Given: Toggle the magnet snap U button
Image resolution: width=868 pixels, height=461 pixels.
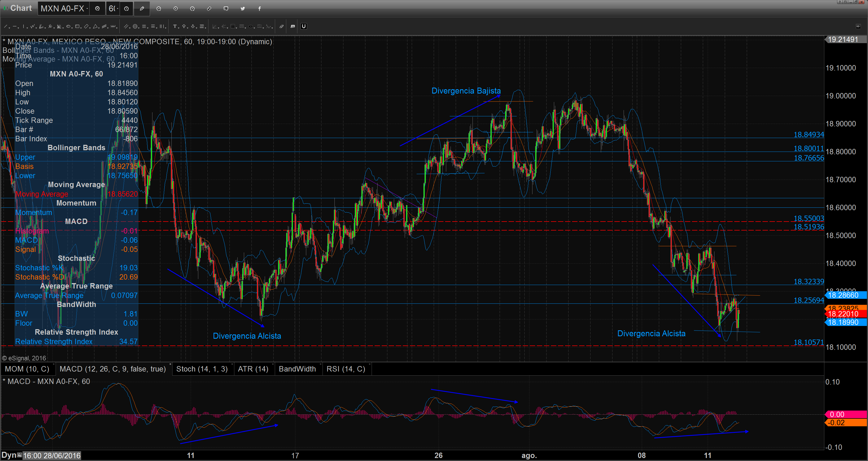Looking at the screenshot, I should pyautogui.click(x=304, y=26).
